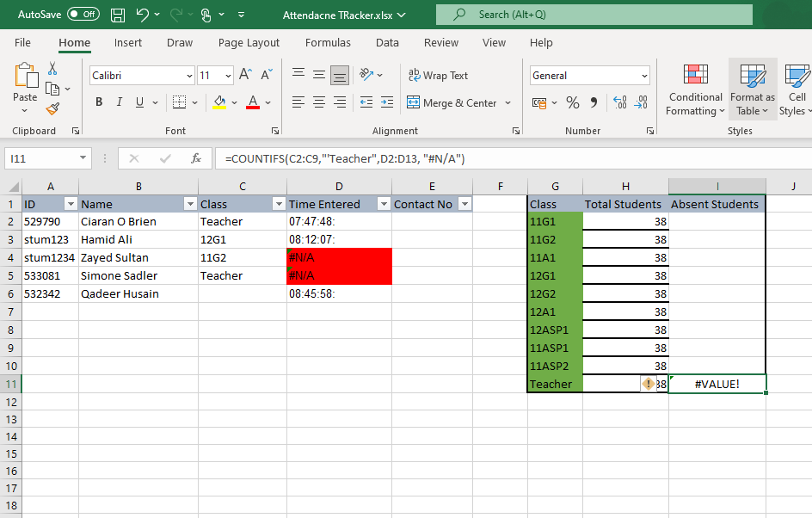Toggle Italic formatting

[x=119, y=103]
